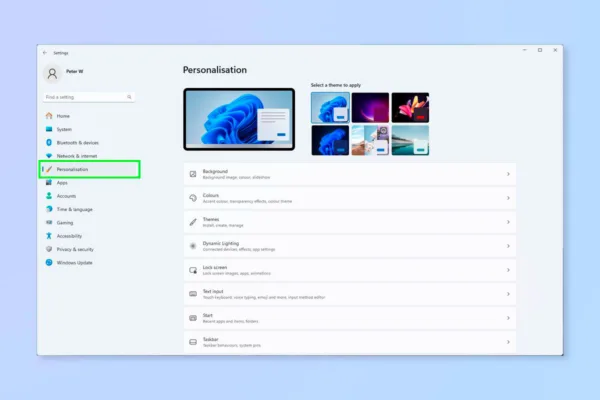
Task: Apply the photo collage theme
Action: point(370,140)
